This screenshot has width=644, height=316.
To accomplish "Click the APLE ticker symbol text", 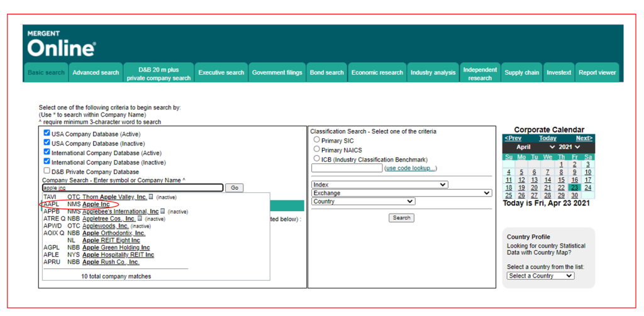I will click(51, 255).
